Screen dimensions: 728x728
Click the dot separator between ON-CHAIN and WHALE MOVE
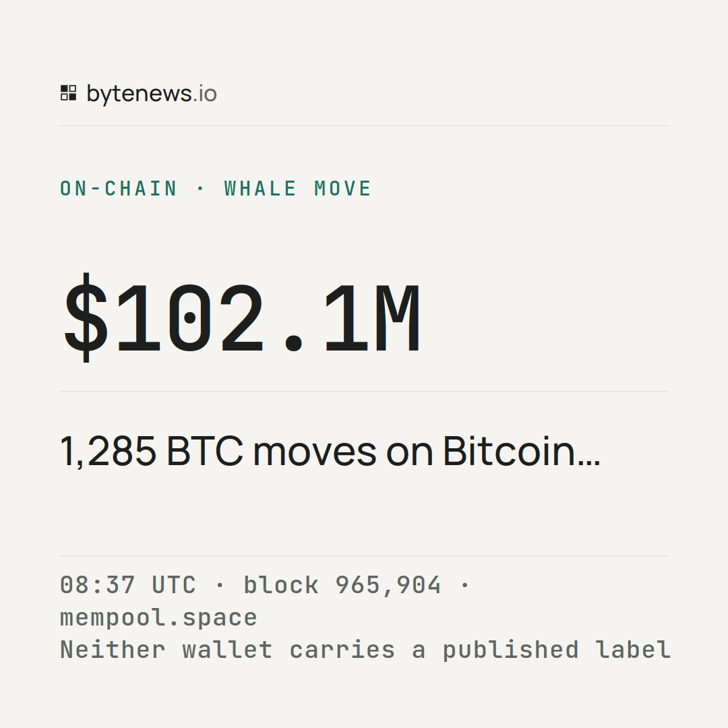(201, 188)
